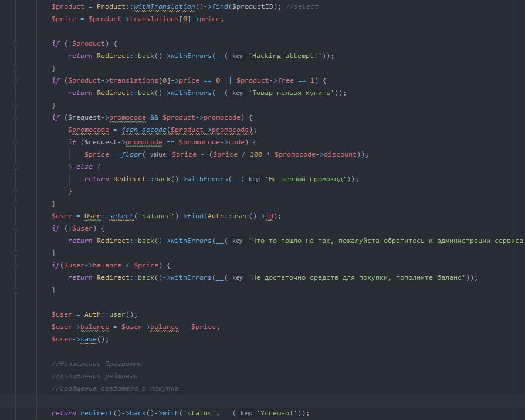Click the 'Товар нельзя купить' string
Screen dimensions: 525x420
[x=291, y=93]
